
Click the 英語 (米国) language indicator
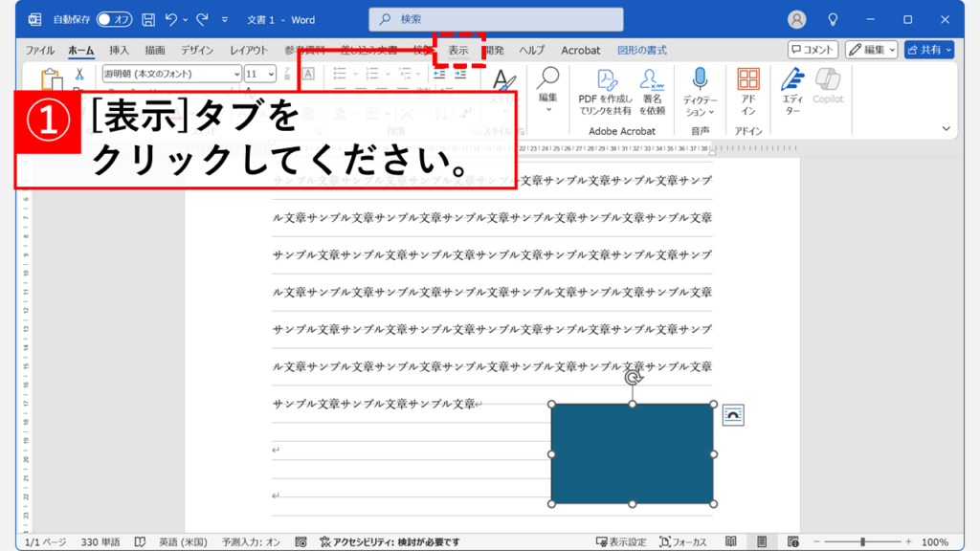(x=183, y=541)
